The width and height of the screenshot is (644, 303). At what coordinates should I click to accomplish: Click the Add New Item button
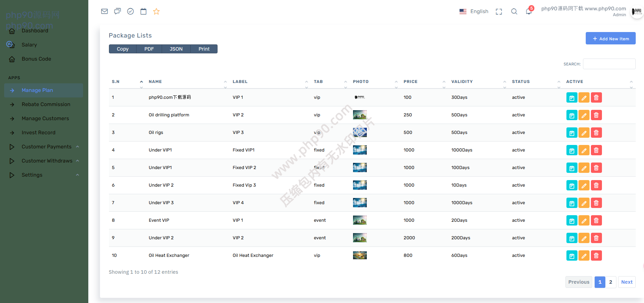(x=610, y=39)
